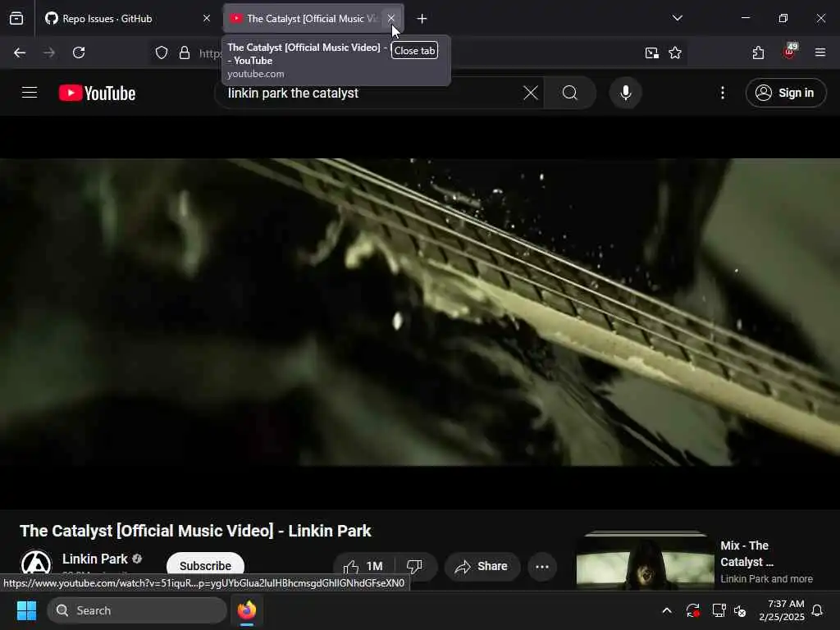Open YouTube guide hamburger menu
Viewport: 840px width, 630px height.
click(x=30, y=93)
